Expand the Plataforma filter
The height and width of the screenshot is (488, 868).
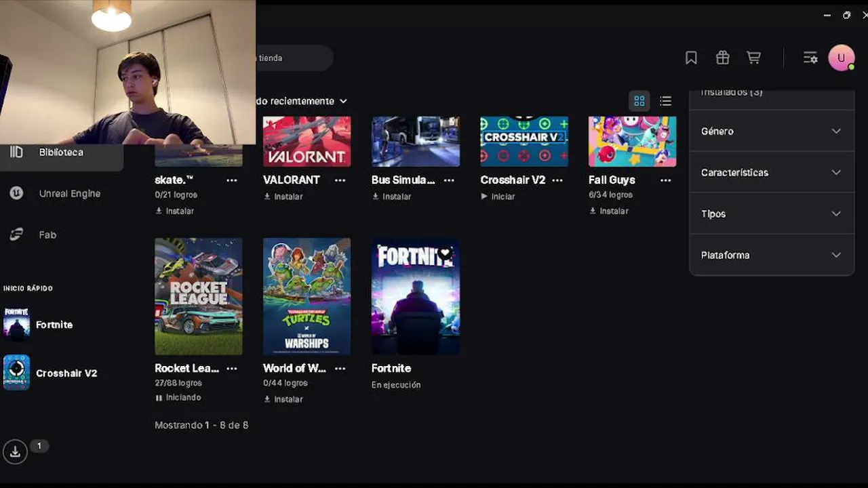[x=772, y=256]
